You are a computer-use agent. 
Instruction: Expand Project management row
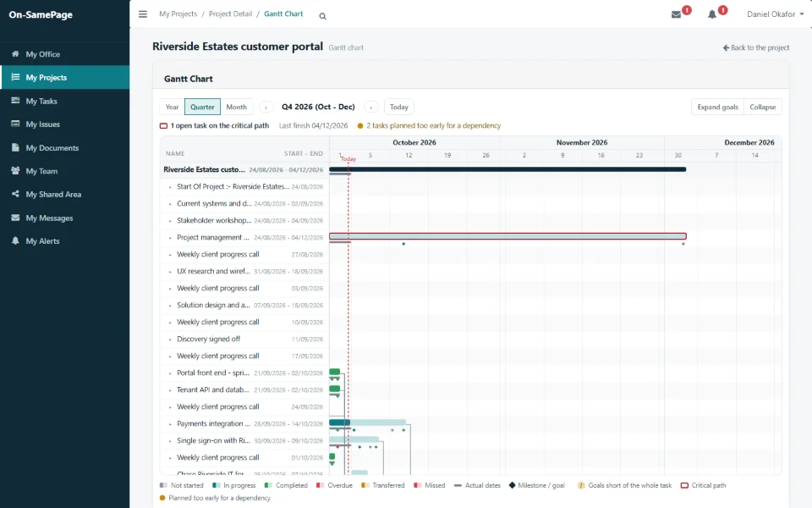(x=170, y=238)
